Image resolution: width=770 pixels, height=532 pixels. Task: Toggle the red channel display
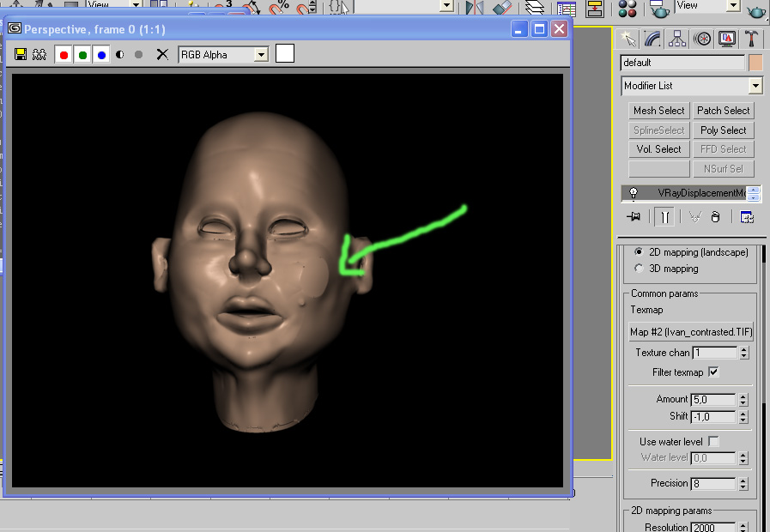click(x=64, y=55)
